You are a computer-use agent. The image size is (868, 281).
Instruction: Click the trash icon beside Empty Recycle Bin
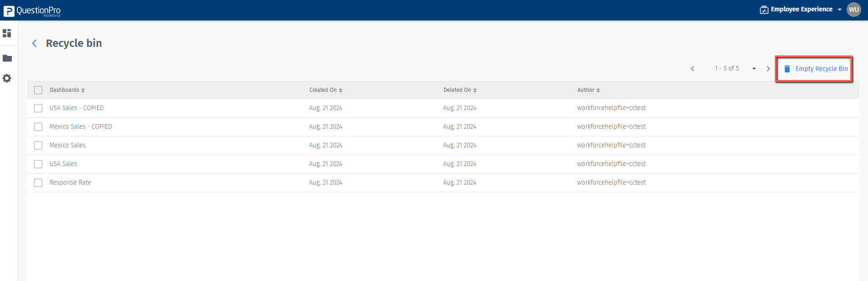[x=787, y=69]
